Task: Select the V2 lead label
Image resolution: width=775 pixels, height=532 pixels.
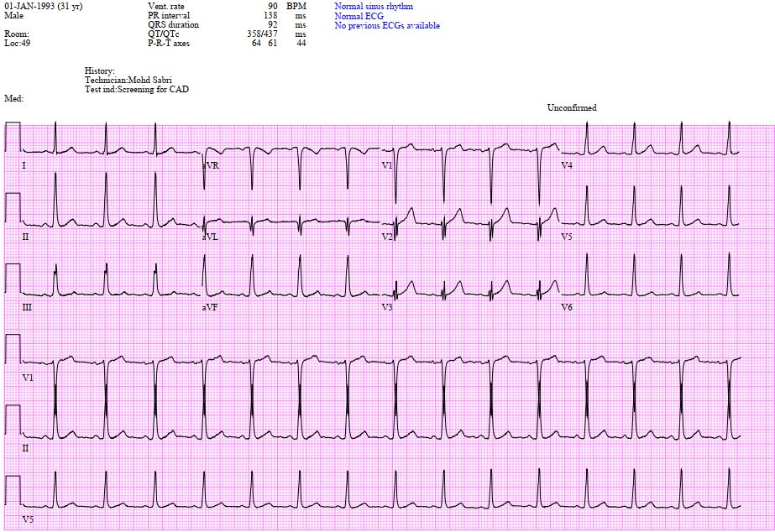Action: [x=387, y=237]
